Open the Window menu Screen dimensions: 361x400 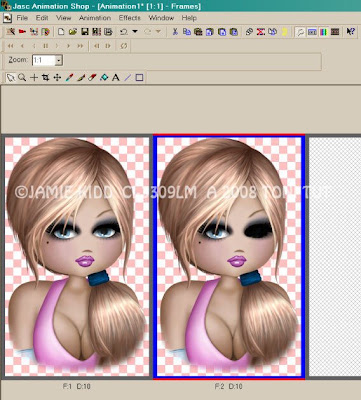(161, 18)
